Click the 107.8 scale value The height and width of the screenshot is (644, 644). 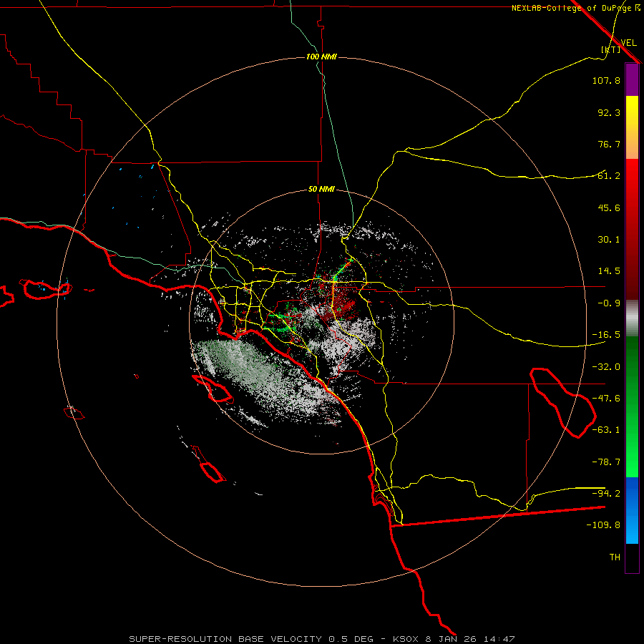tap(606, 80)
